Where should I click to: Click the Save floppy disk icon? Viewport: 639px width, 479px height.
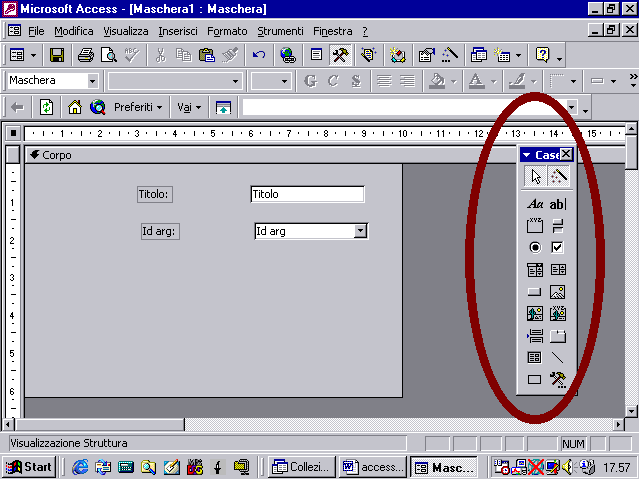tap(57, 55)
